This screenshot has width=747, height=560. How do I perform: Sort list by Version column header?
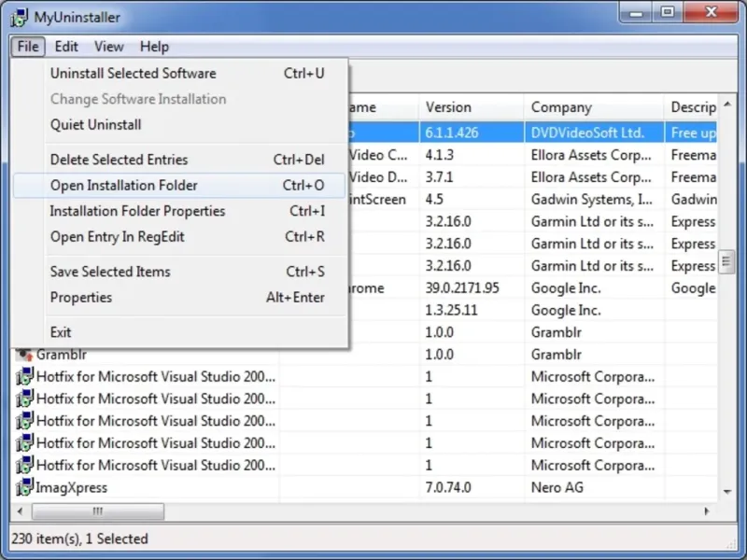point(448,107)
